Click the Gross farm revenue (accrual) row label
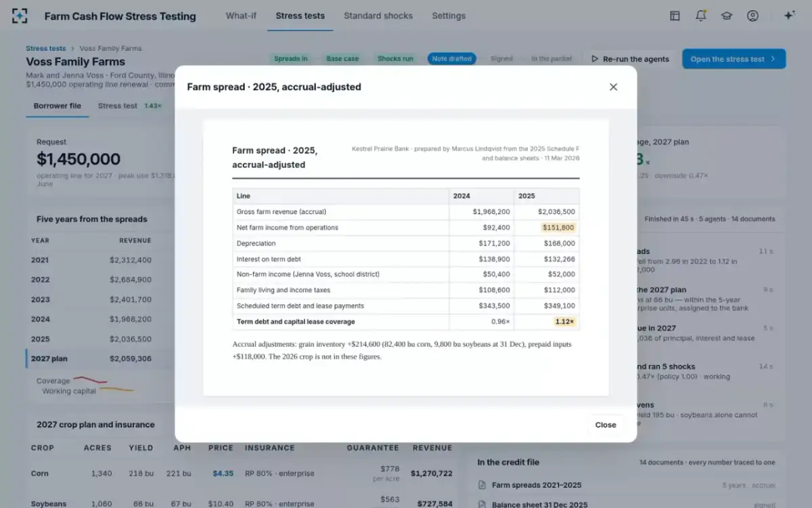812x508 pixels. tap(281, 212)
